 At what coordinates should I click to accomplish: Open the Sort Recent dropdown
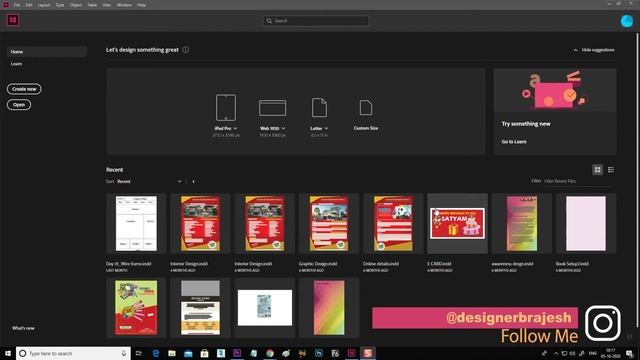149,181
